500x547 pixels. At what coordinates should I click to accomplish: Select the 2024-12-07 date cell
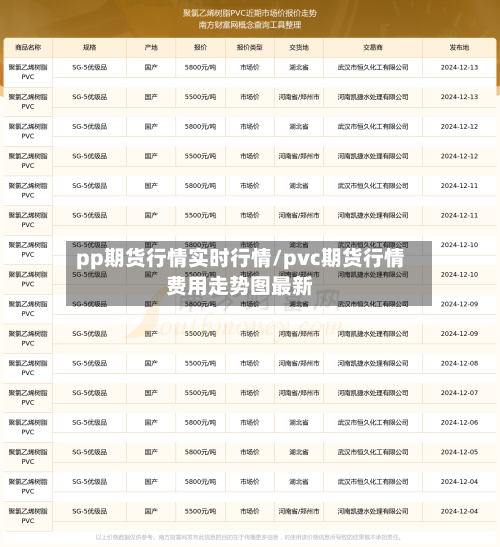click(x=459, y=393)
